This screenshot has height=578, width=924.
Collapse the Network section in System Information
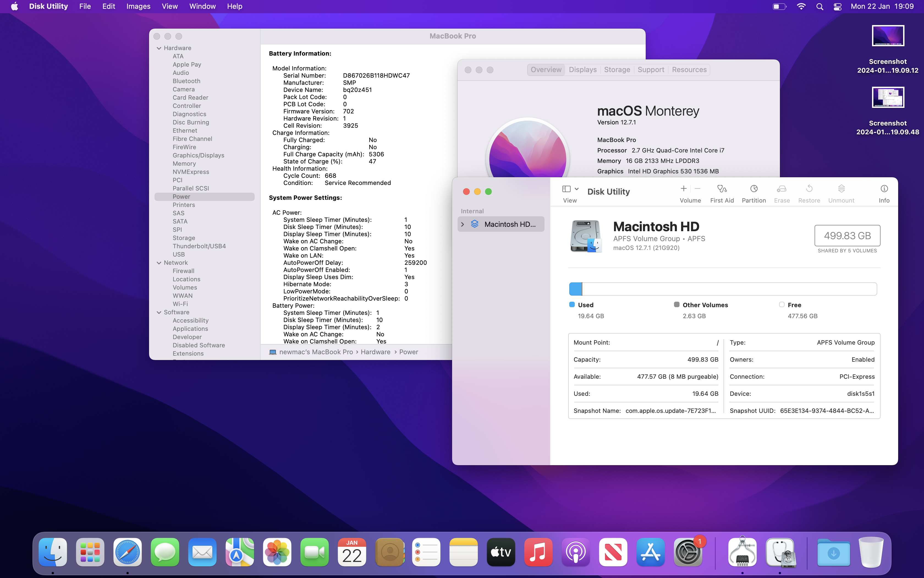click(x=159, y=263)
